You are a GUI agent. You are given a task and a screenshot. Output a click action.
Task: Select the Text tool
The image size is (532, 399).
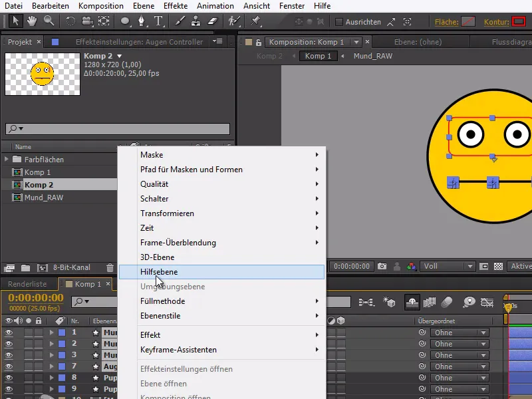point(158,21)
